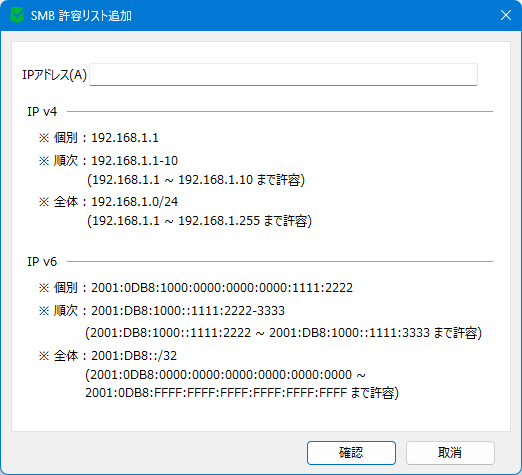Select the example 2001:DB8::/32

(134, 356)
